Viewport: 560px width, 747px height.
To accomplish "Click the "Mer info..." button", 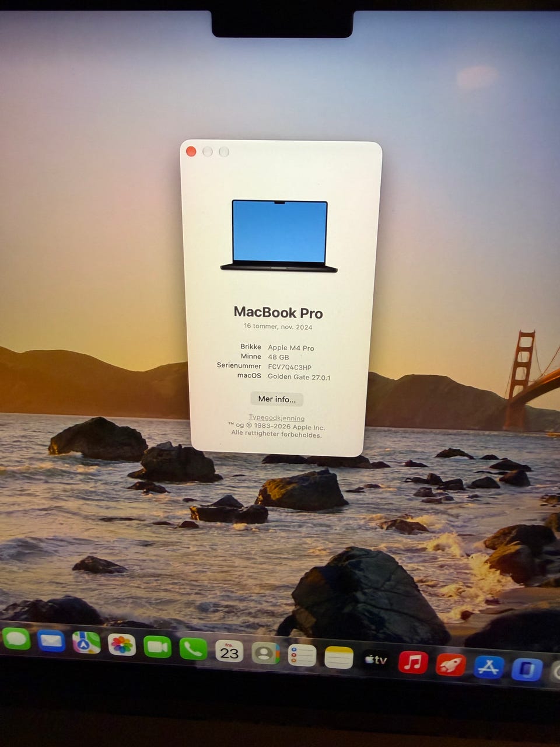I will coord(277,399).
